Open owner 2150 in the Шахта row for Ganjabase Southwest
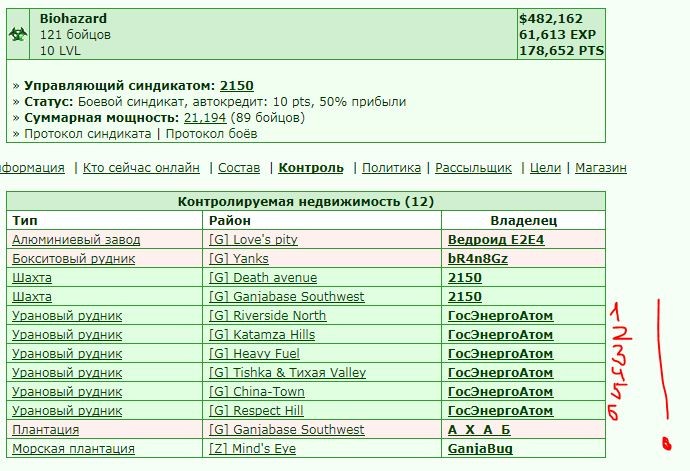690x471 pixels. tap(465, 297)
